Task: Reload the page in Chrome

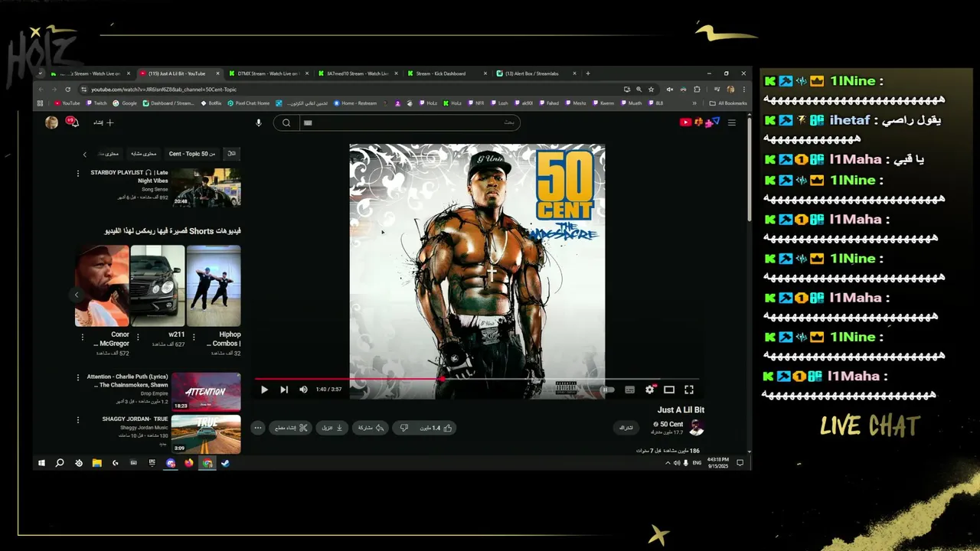Action: pos(67,90)
